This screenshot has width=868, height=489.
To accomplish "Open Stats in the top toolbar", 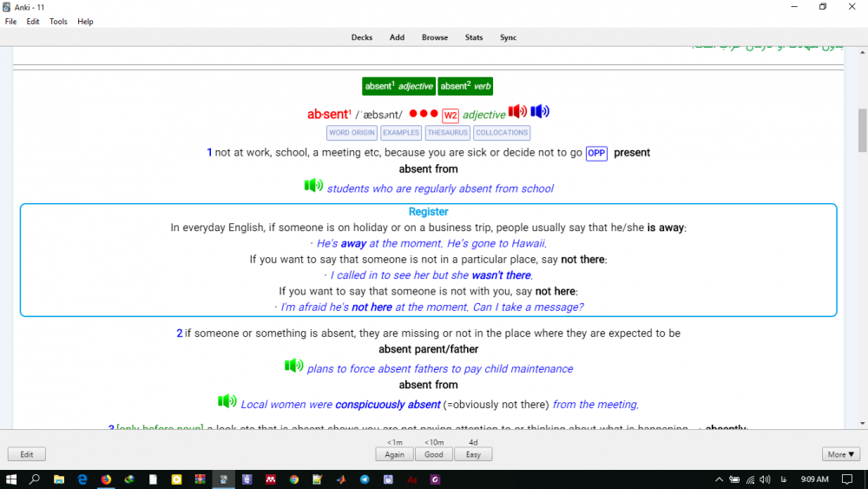I will point(474,37).
